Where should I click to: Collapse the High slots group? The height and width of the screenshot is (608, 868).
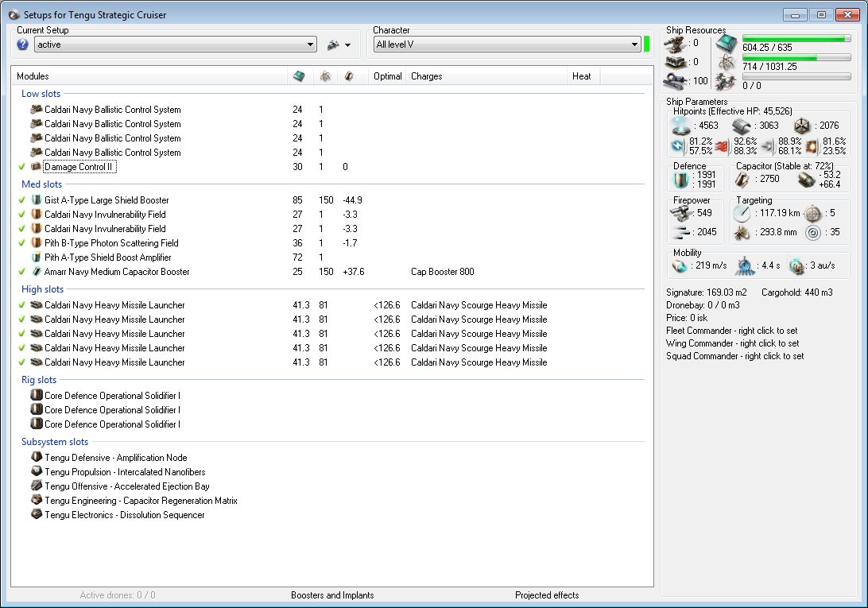(x=43, y=289)
